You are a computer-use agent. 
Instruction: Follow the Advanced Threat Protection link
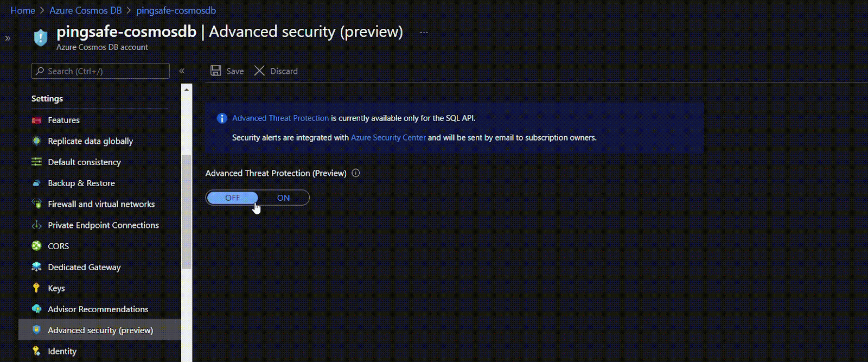280,118
